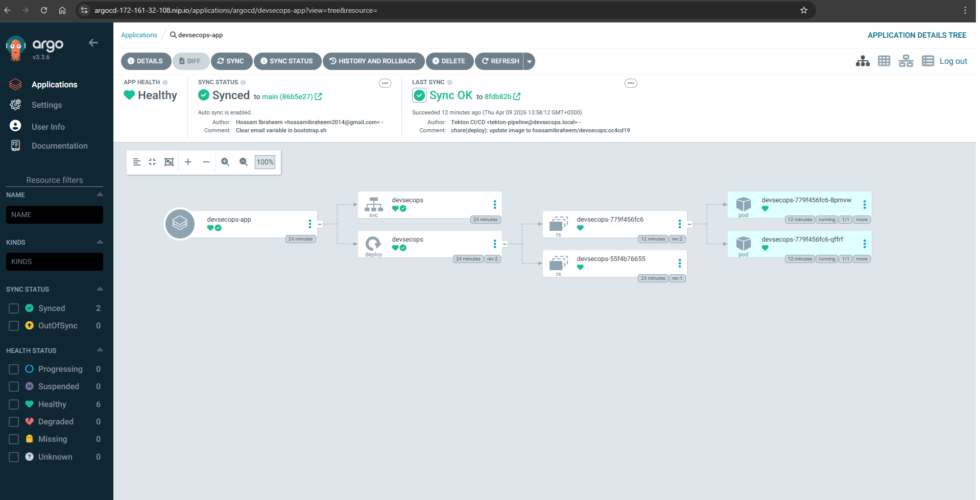The width and height of the screenshot is (980, 500).
Task: Switch to the network resource view
Action: coord(906,60)
